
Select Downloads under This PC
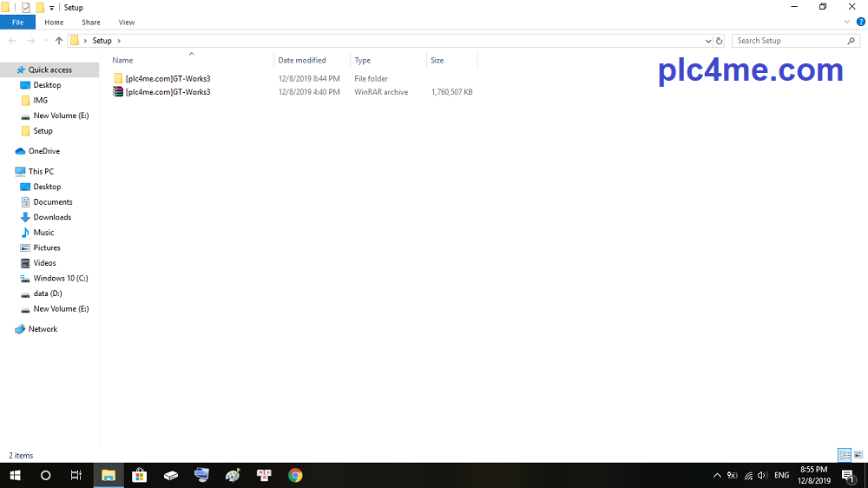tap(52, 217)
